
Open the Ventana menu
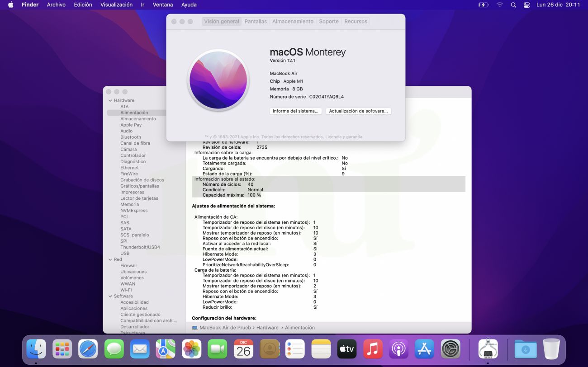[x=163, y=5]
